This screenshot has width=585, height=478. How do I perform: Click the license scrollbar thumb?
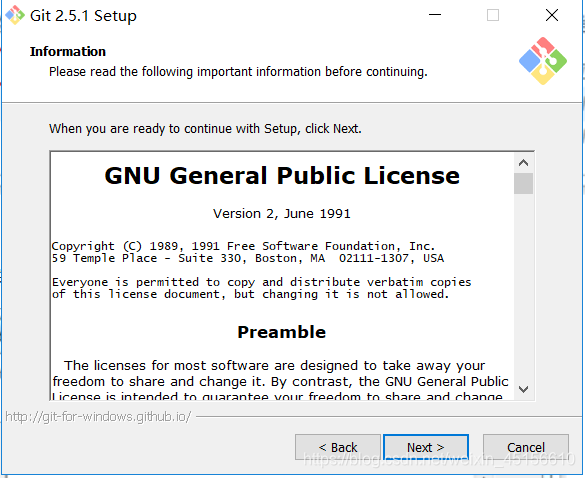click(523, 183)
